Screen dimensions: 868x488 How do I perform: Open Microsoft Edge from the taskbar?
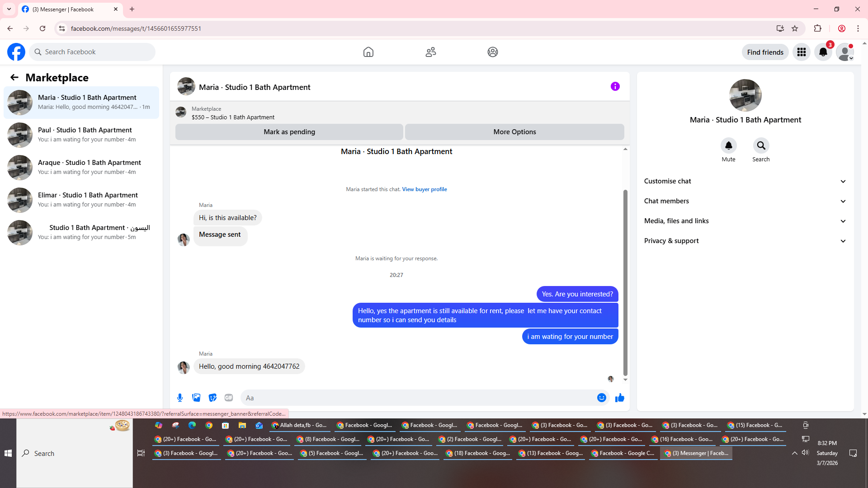coord(192,425)
